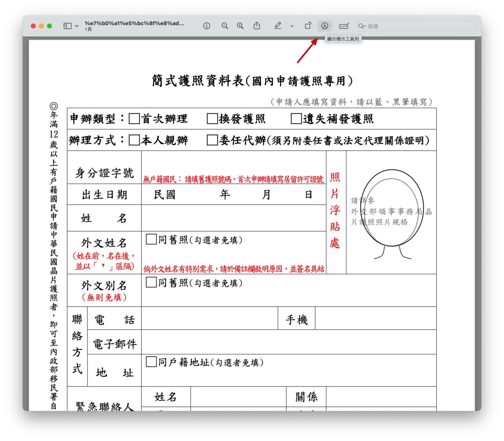Viewport: 504px width, 441px height.
Task: Click the 電話 entry cell
Action: tap(210, 318)
